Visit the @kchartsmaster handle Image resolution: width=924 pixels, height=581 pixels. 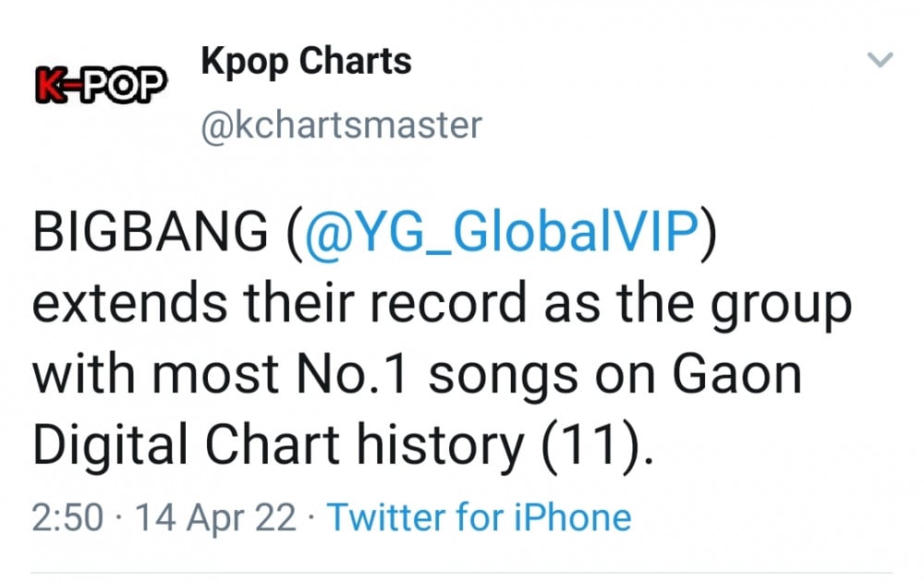(341, 125)
